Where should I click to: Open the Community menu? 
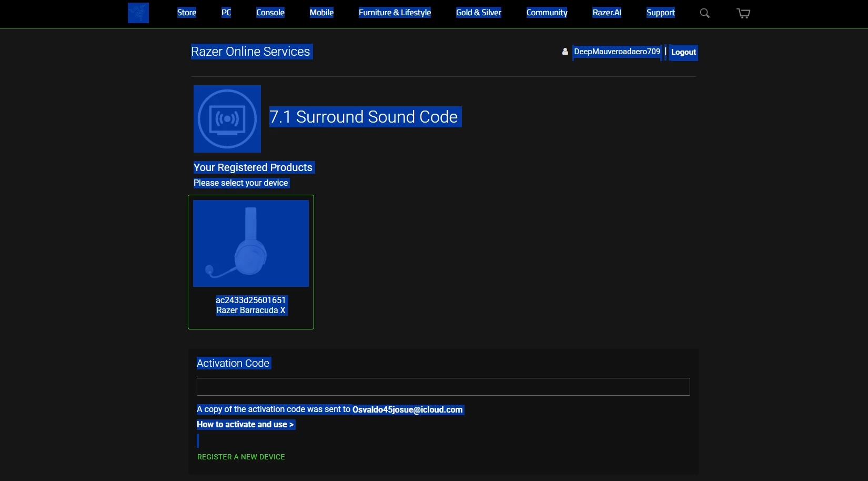(547, 13)
